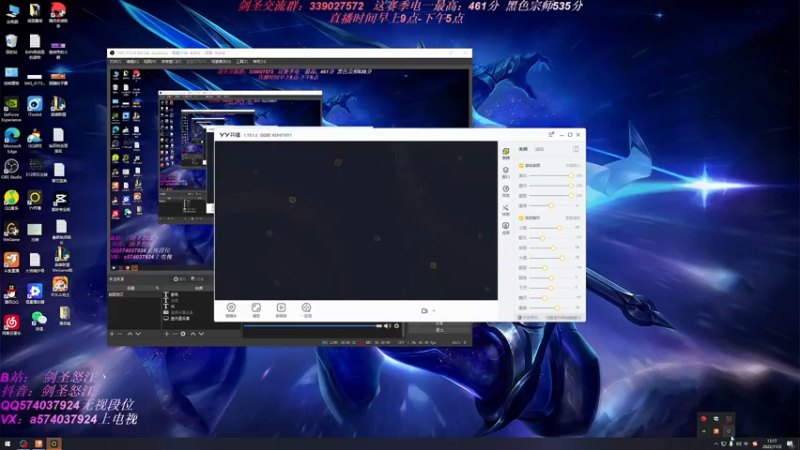The image size is (800, 450).
Task: Open GeForce Experience desktop icon
Action: point(11,109)
